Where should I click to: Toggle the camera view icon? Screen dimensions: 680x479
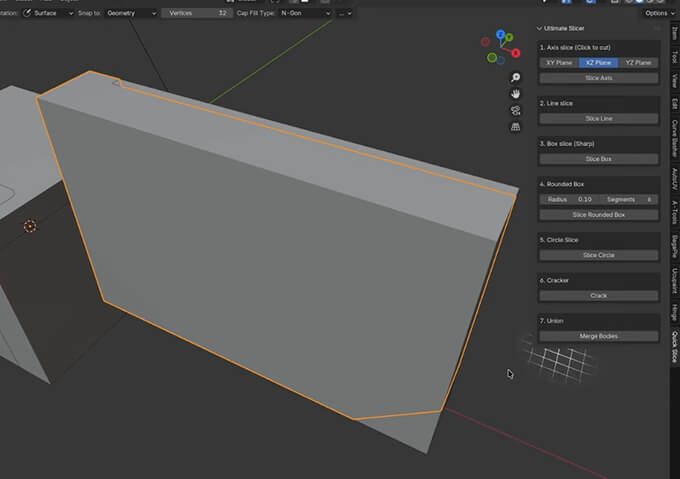(x=515, y=110)
